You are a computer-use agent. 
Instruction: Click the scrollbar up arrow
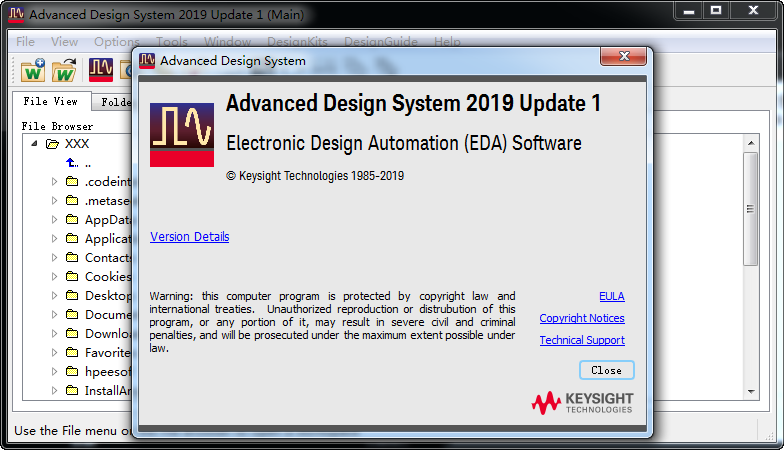click(751, 143)
